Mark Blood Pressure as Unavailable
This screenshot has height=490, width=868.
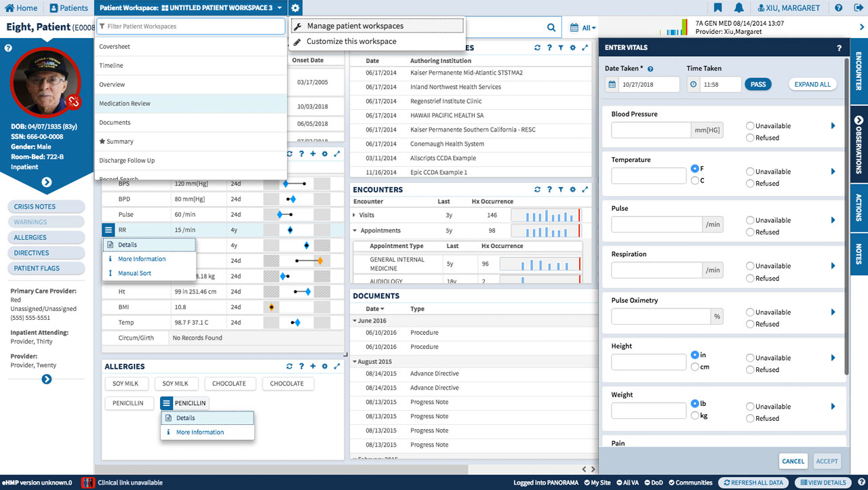(x=751, y=126)
